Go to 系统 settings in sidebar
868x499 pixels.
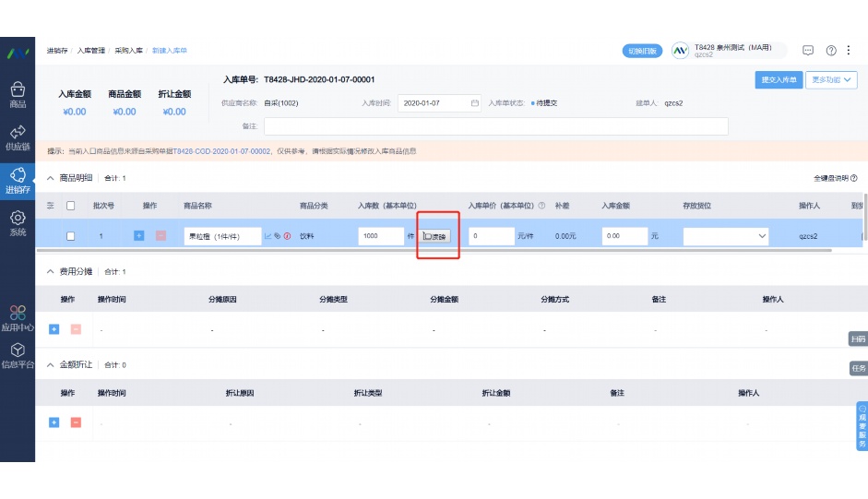pos(18,222)
